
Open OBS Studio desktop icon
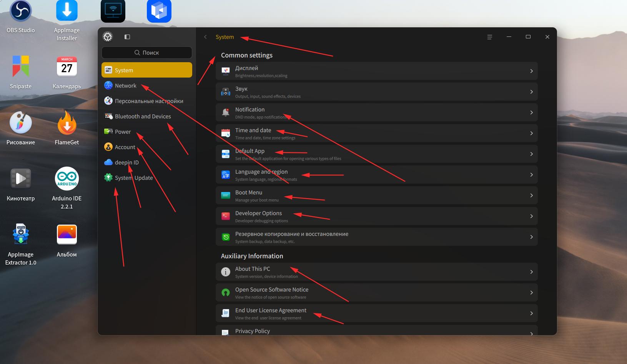click(x=21, y=17)
